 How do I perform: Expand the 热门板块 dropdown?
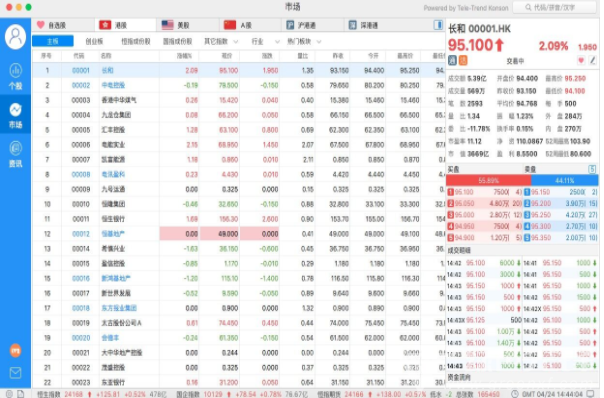pyautogui.click(x=304, y=41)
